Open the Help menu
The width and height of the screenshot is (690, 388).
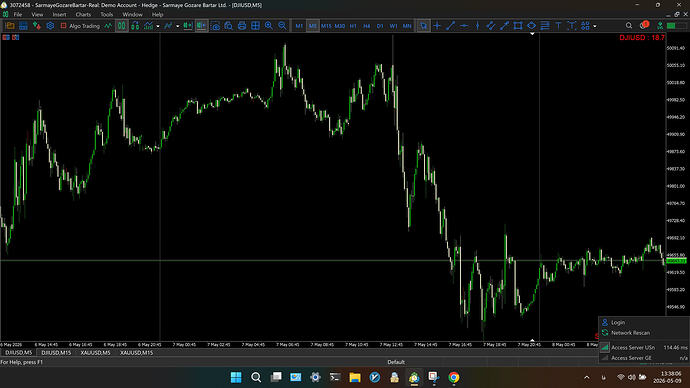(x=158, y=15)
